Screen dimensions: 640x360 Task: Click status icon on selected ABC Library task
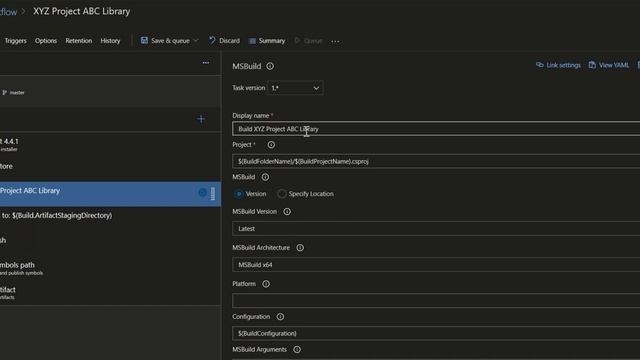coord(202,193)
